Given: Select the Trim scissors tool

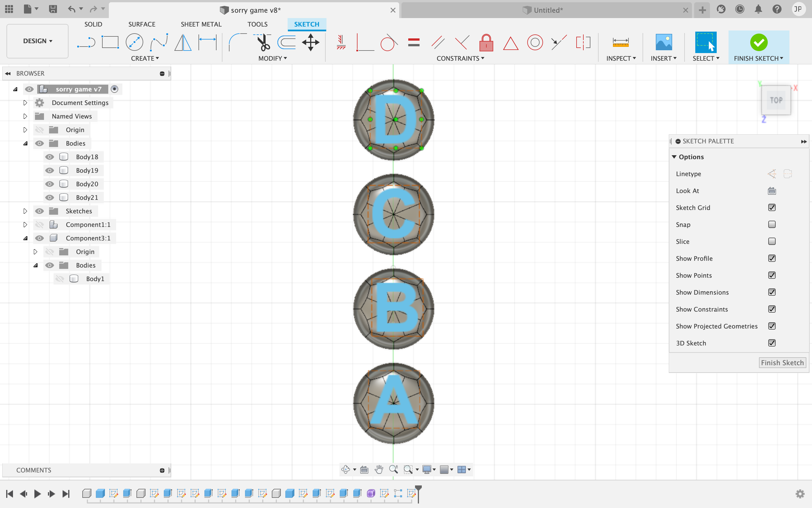Looking at the screenshot, I should point(262,43).
